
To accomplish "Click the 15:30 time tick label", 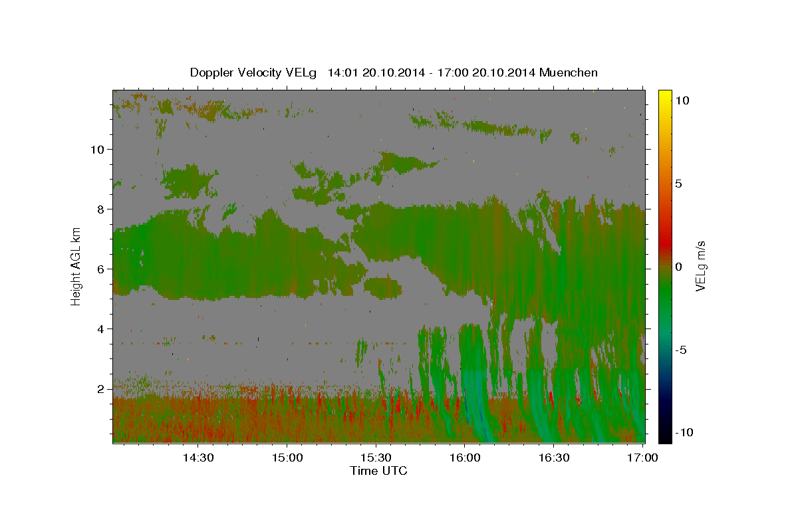I will pos(376,458).
